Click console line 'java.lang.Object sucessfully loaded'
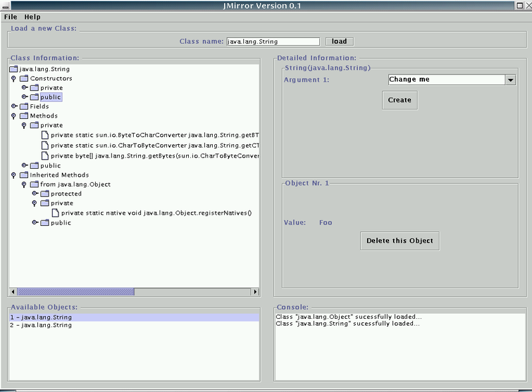 348,317
